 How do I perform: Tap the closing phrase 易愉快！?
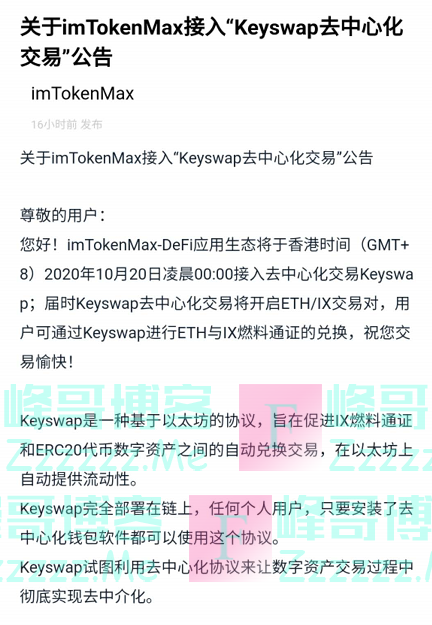[x=47, y=362]
